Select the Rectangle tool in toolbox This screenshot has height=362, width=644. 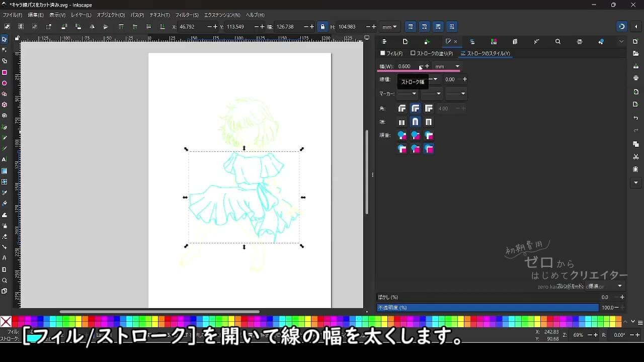tap(5, 72)
